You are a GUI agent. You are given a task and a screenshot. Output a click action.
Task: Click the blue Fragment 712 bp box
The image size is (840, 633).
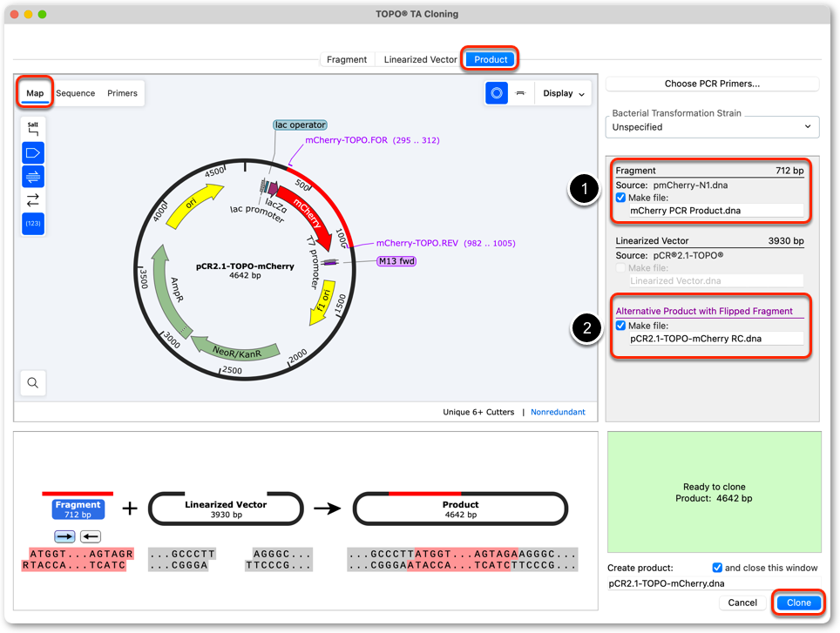pos(78,508)
